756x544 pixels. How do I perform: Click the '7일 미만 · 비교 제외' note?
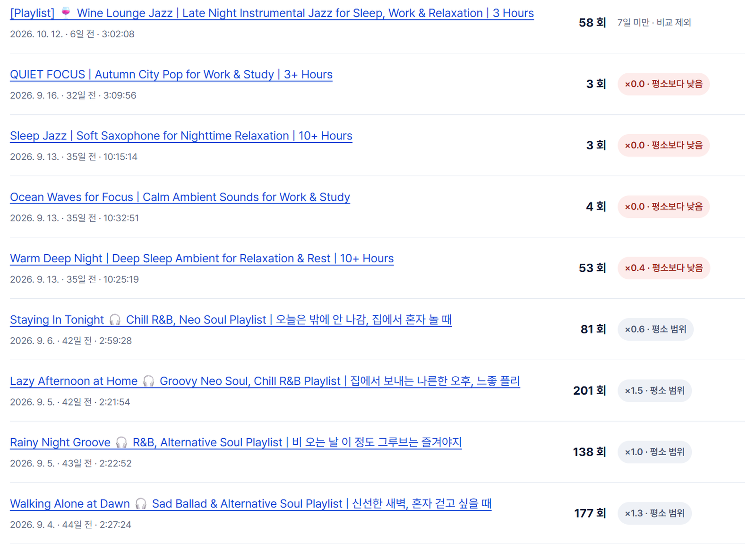click(654, 23)
